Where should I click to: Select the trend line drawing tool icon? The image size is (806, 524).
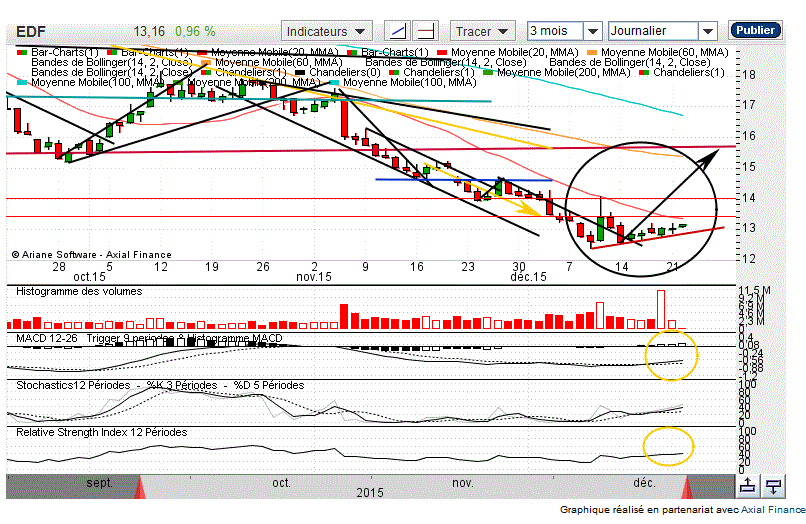[x=397, y=31]
